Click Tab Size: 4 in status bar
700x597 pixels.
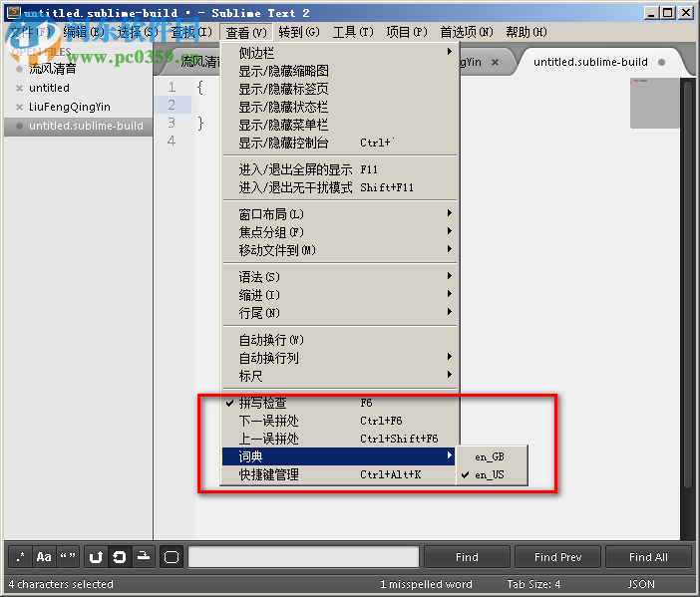pyautogui.click(x=533, y=584)
